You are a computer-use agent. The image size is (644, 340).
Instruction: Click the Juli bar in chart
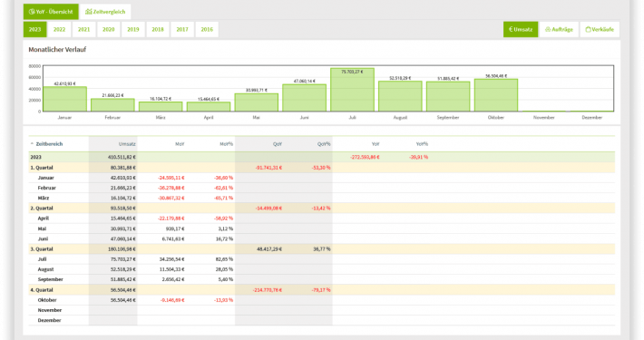(353, 90)
